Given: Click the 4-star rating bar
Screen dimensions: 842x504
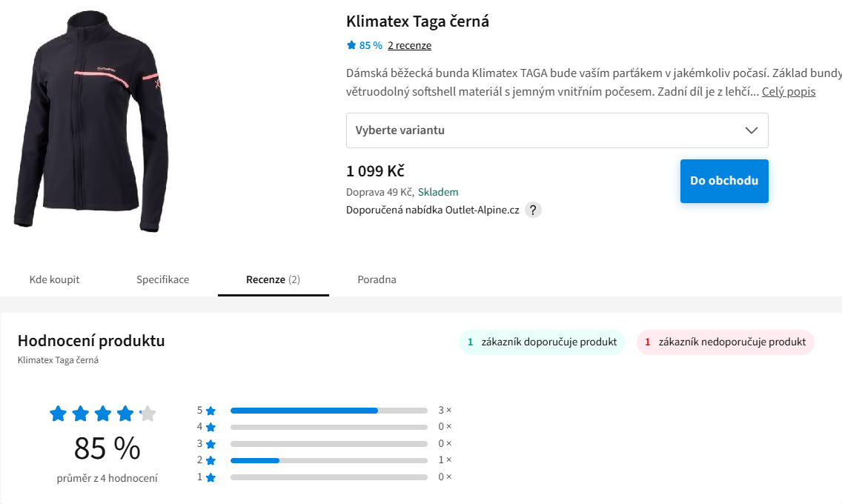Looking at the screenshot, I should pyautogui.click(x=328, y=427).
